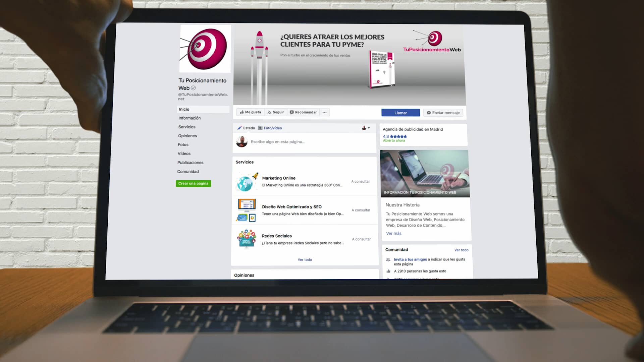Screen dimensions: 644x362
Task: Select the Estado pencil option
Action: tap(246, 128)
